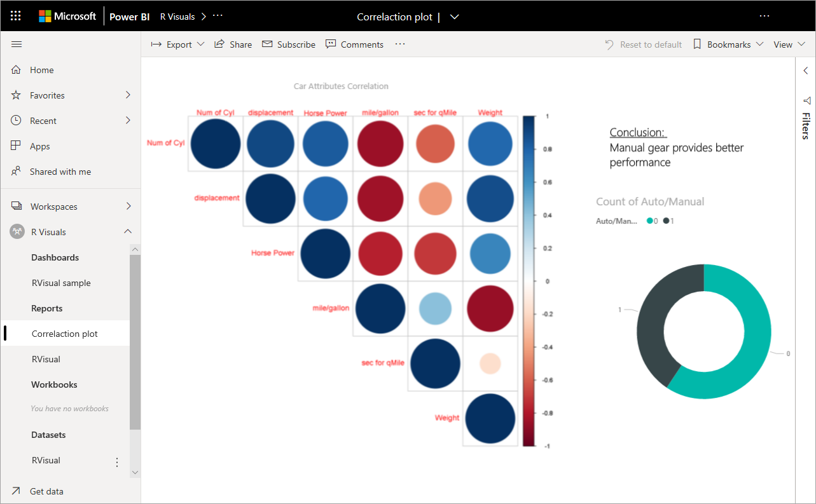The image size is (816, 504).
Task: Click Subscribe envelope icon
Action: point(267,44)
